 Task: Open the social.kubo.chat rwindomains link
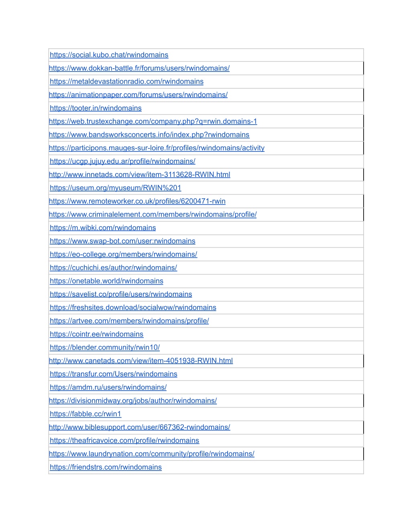coord(109,55)
